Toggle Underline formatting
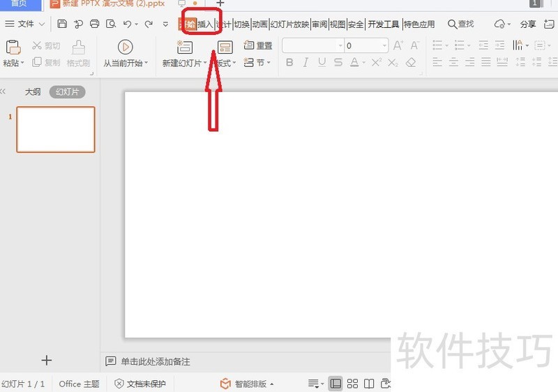The image size is (558, 392). click(322, 63)
